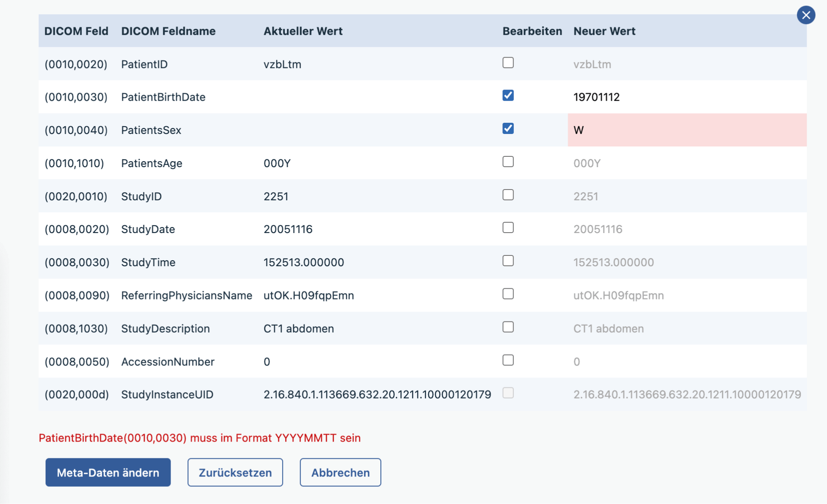Close the dialog with the X icon

(806, 15)
